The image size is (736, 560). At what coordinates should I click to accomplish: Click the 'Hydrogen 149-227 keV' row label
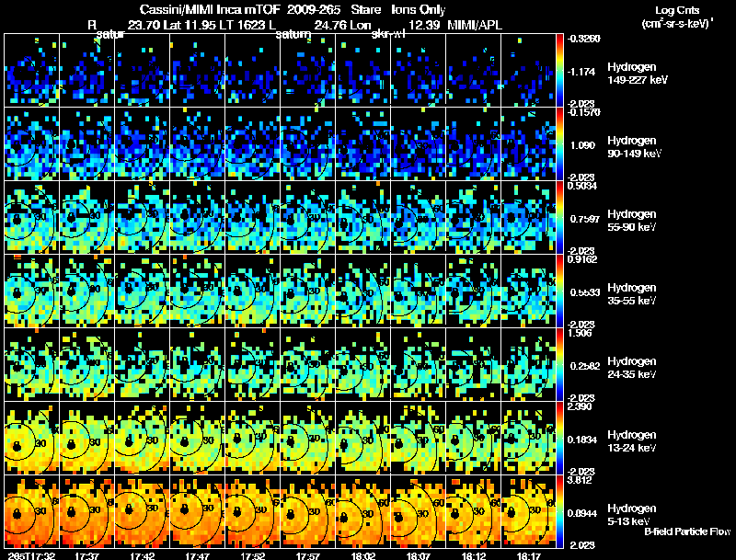coord(638,74)
